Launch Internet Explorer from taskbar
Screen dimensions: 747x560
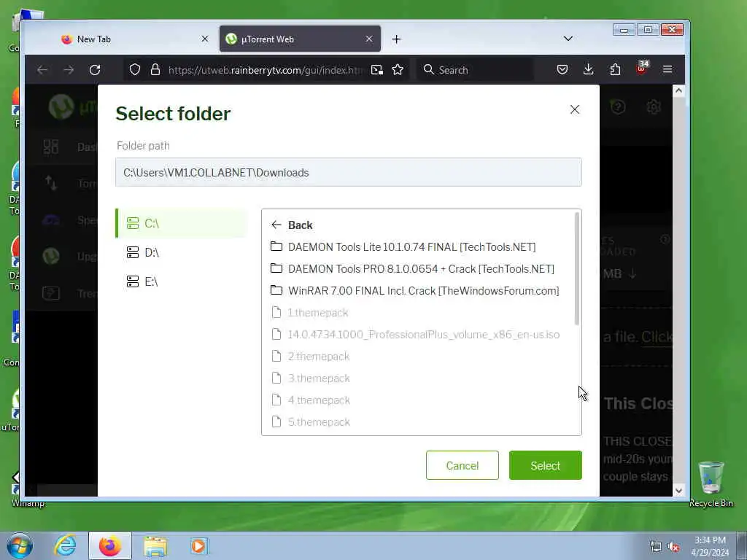65,545
